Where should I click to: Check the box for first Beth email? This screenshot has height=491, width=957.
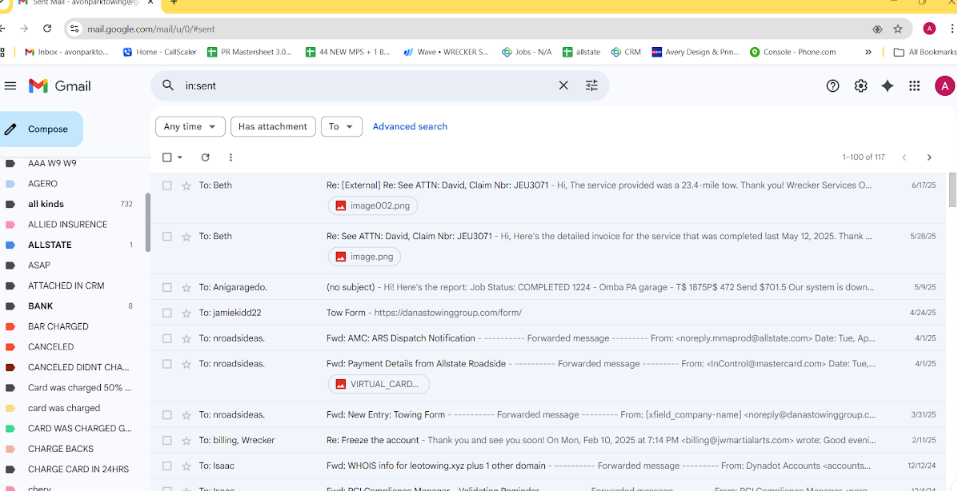click(167, 186)
